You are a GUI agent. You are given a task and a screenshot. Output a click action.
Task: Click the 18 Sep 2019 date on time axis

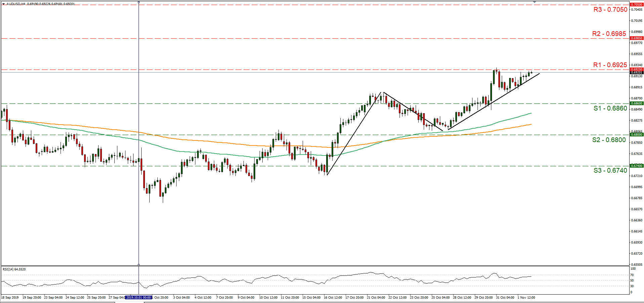point(10,298)
